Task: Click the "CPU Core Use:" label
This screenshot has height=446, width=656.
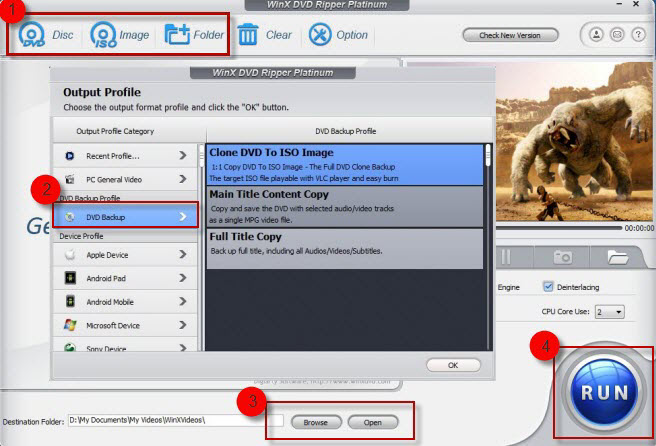Action: click(565, 312)
